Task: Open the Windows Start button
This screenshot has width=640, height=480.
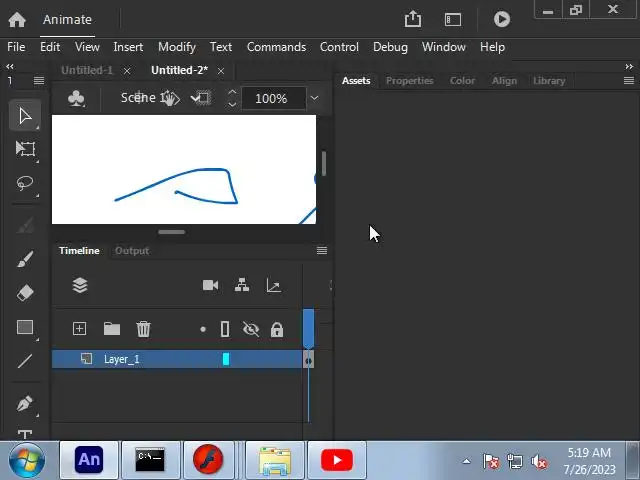Action: (27, 460)
